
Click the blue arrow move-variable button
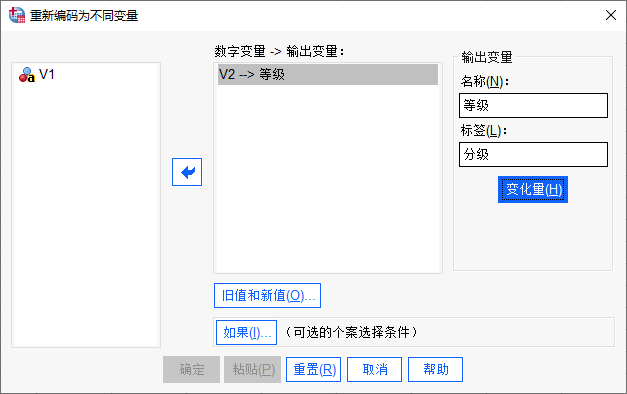(187, 172)
